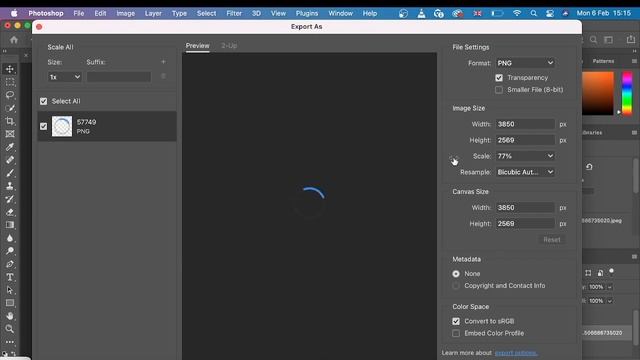This screenshot has height=360, width=640.
Task: Select the History Brush tool
Action: tap(10, 199)
